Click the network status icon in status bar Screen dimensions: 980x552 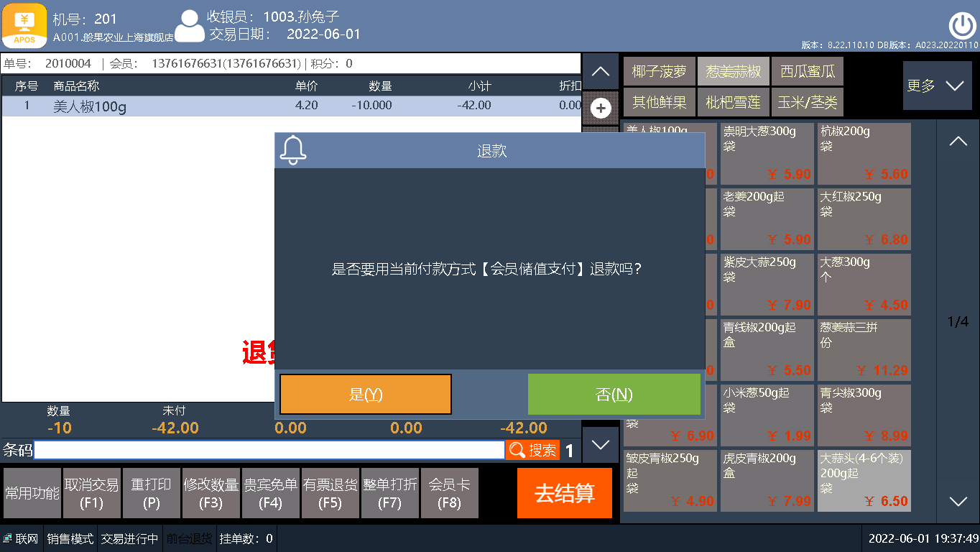click(7, 538)
